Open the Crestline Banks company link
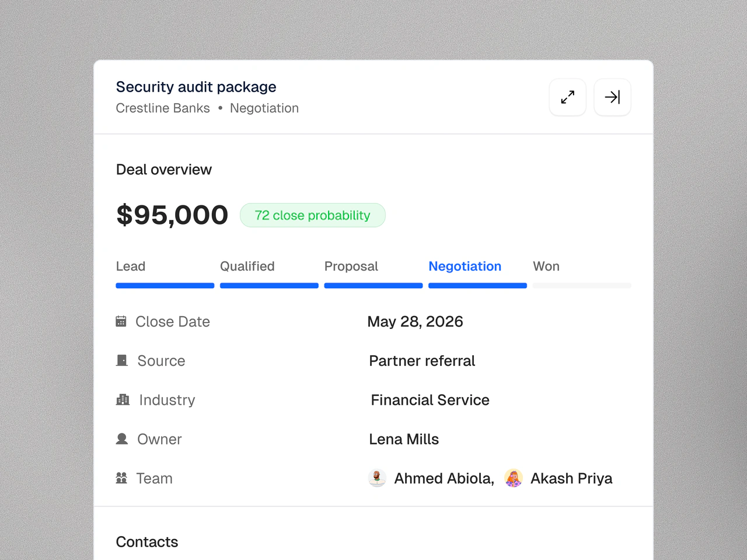Screen dimensions: 747x560 click(163, 108)
